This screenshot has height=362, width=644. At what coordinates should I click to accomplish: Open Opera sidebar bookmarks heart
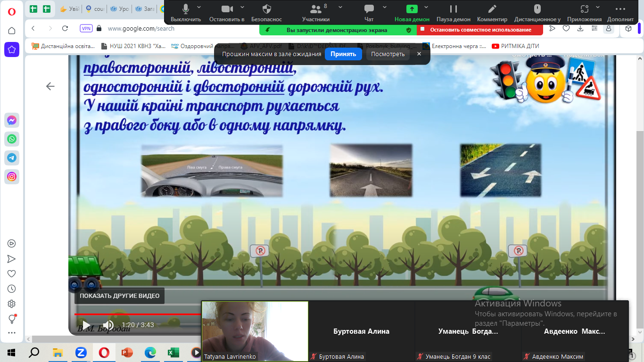coord(12,274)
